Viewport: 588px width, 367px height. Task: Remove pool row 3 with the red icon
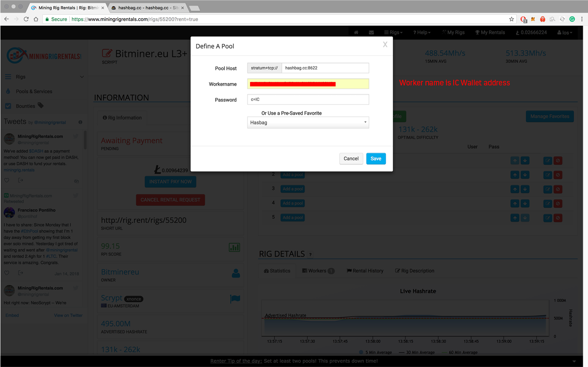(558, 189)
